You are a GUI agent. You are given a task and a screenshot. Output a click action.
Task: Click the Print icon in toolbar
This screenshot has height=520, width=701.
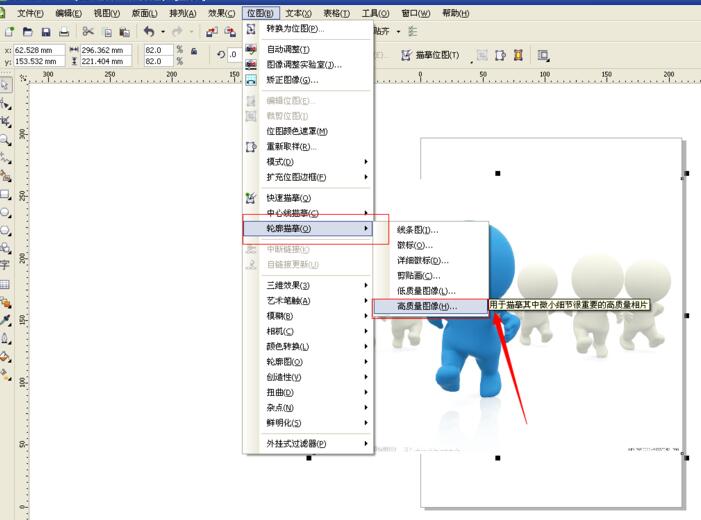pyautogui.click(x=64, y=32)
